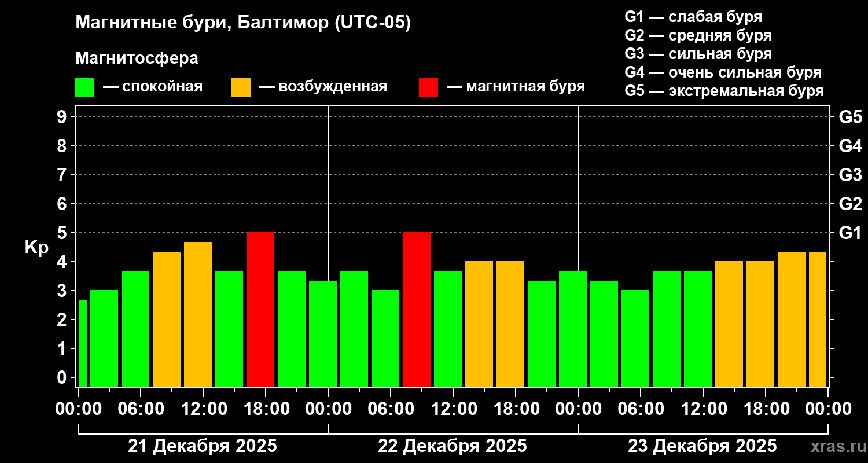Select the 'G2 — средняя буря' legend line

point(698,35)
